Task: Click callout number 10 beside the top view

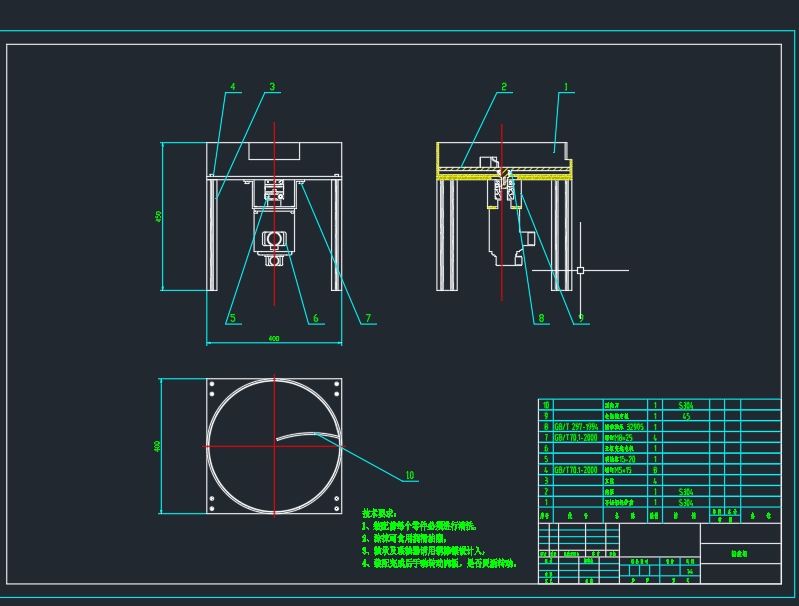Action: 410,475
